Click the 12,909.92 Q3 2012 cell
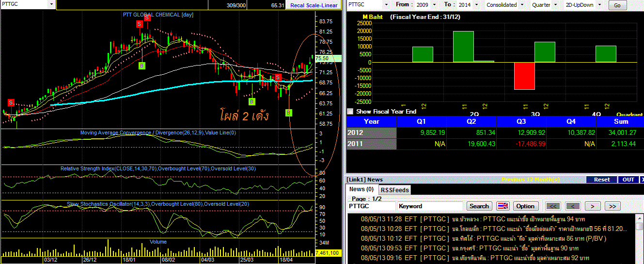 click(521, 132)
